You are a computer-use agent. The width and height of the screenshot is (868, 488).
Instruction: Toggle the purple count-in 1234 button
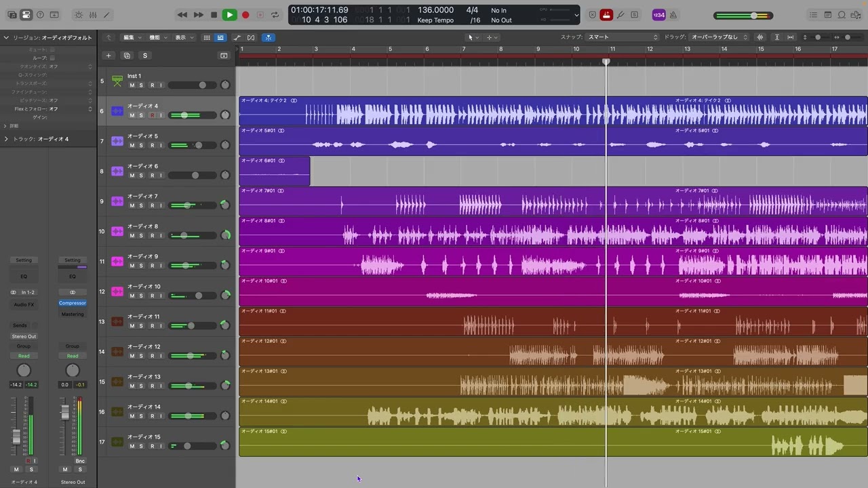pos(658,15)
